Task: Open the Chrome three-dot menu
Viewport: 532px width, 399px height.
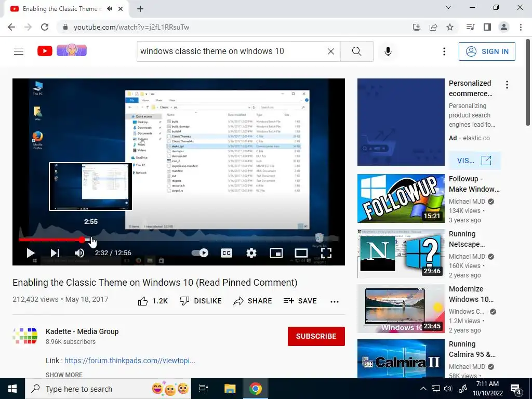Action: [x=521, y=27]
